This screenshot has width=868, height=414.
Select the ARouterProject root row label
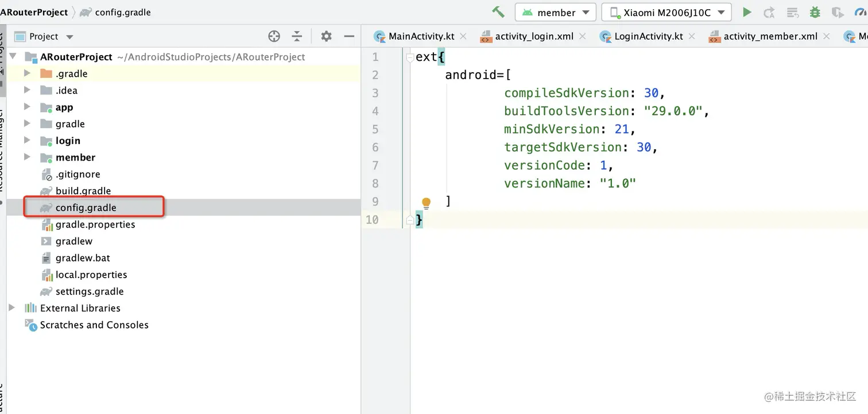coord(76,57)
